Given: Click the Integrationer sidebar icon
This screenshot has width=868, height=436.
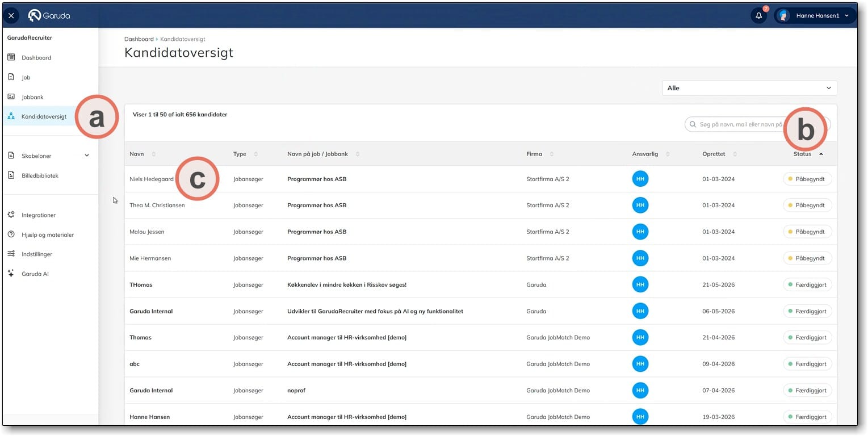Looking at the screenshot, I should (11, 215).
